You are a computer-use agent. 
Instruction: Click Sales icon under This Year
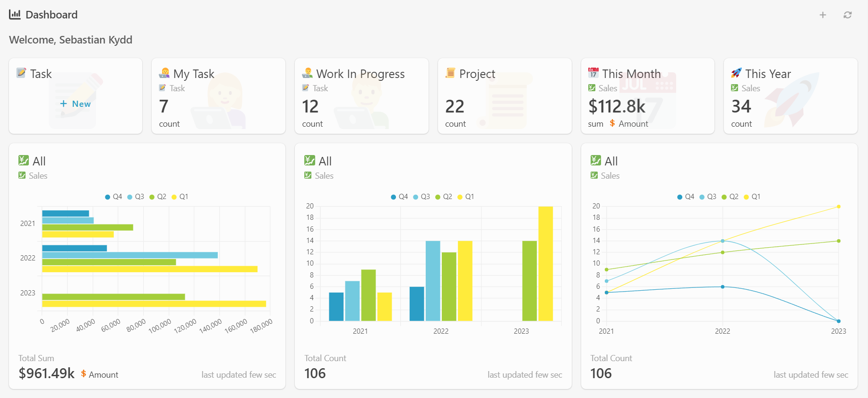pos(734,88)
